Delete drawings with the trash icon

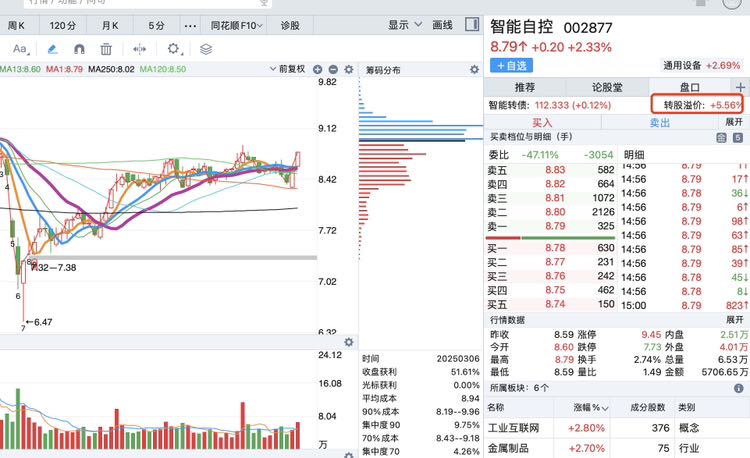point(106,49)
